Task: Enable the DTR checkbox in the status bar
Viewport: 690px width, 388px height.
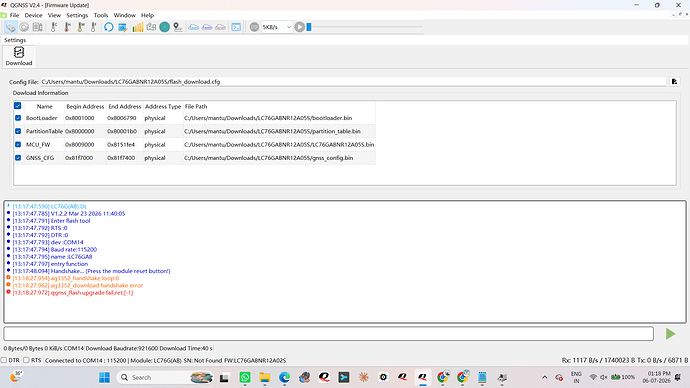Action: pos(4,360)
